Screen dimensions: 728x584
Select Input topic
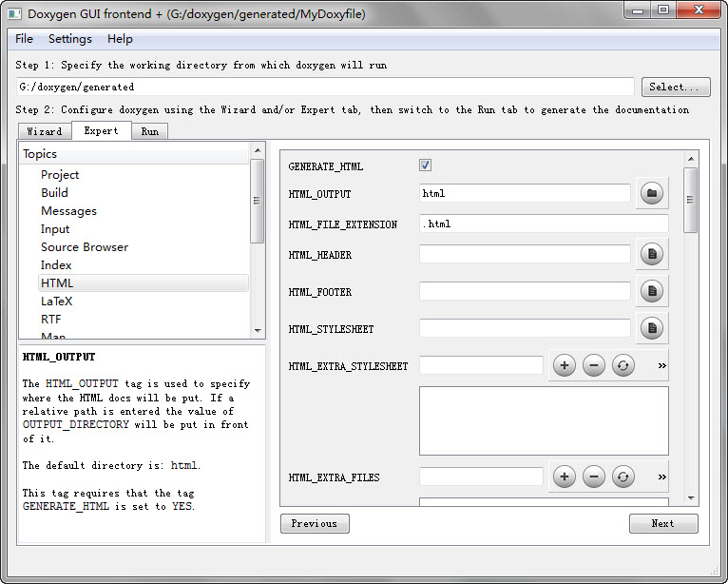[55, 229]
